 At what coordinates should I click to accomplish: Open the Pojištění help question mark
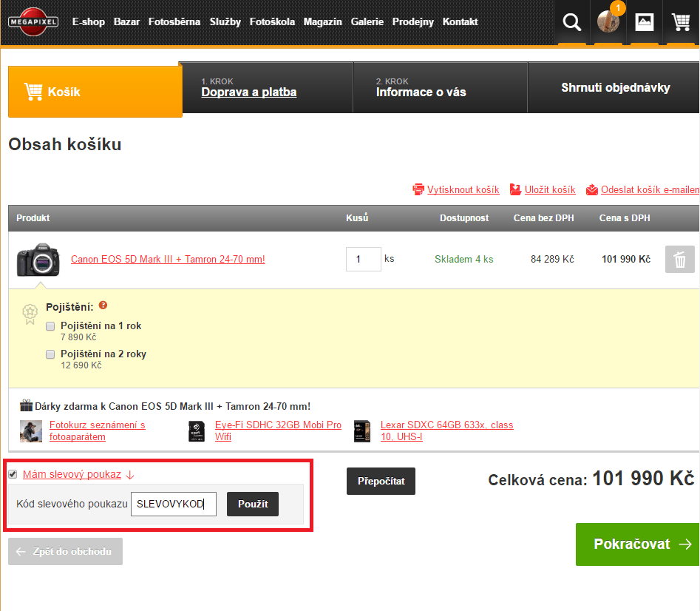[x=103, y=305]
